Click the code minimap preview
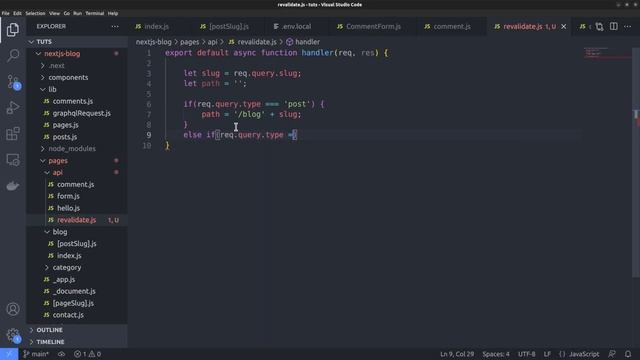Image resolution: width=640 pixels, height=360 pixels. click(x=607, y=53)
